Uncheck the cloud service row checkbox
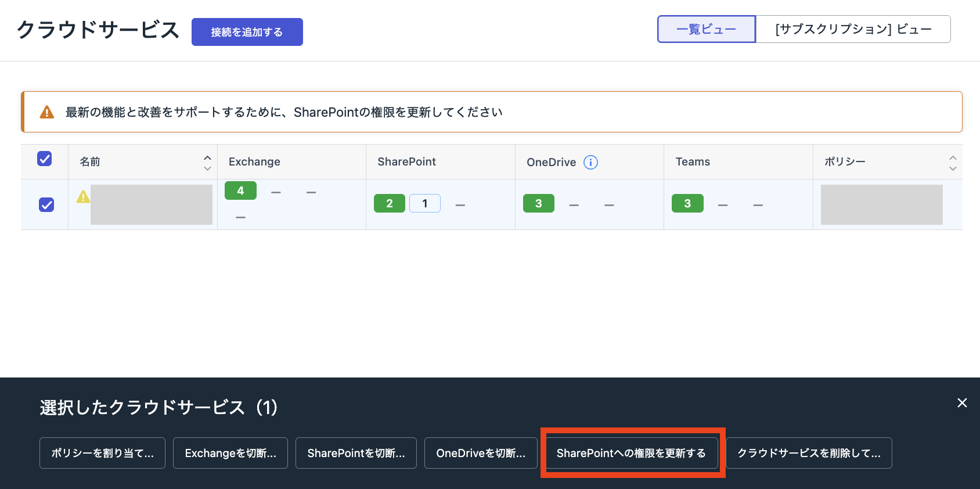Viewport: 980px width, 489px height. (46, 204)
